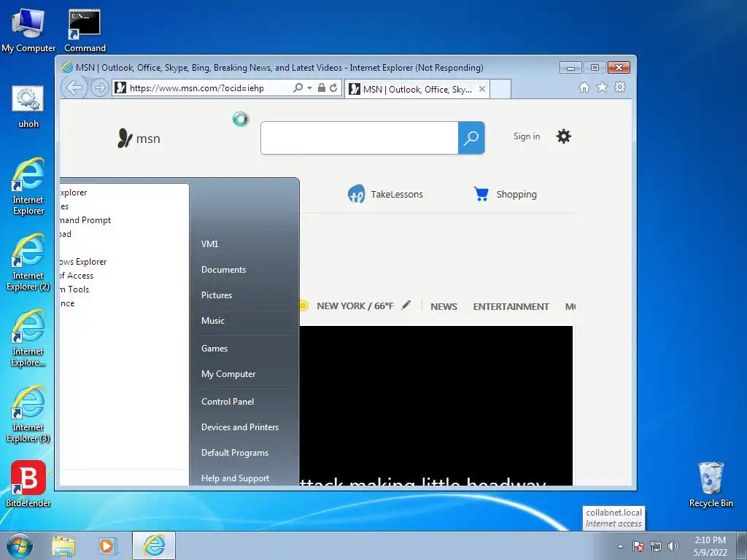
Task: Open IE Favorites star icon
Action: [602, 87]
